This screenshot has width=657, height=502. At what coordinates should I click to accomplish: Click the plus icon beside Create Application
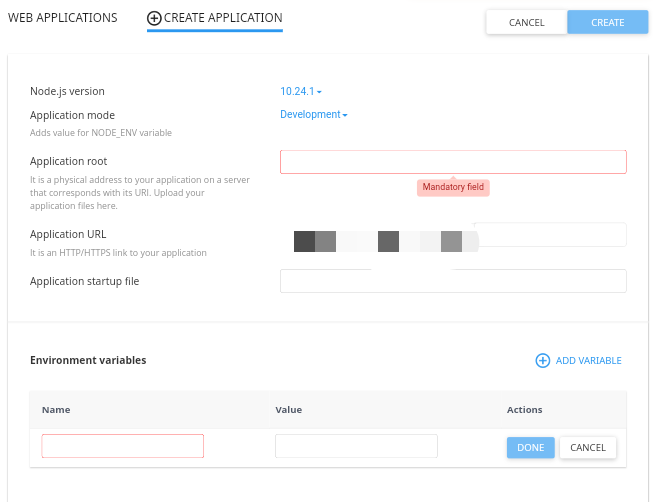[x=154, y=18]
